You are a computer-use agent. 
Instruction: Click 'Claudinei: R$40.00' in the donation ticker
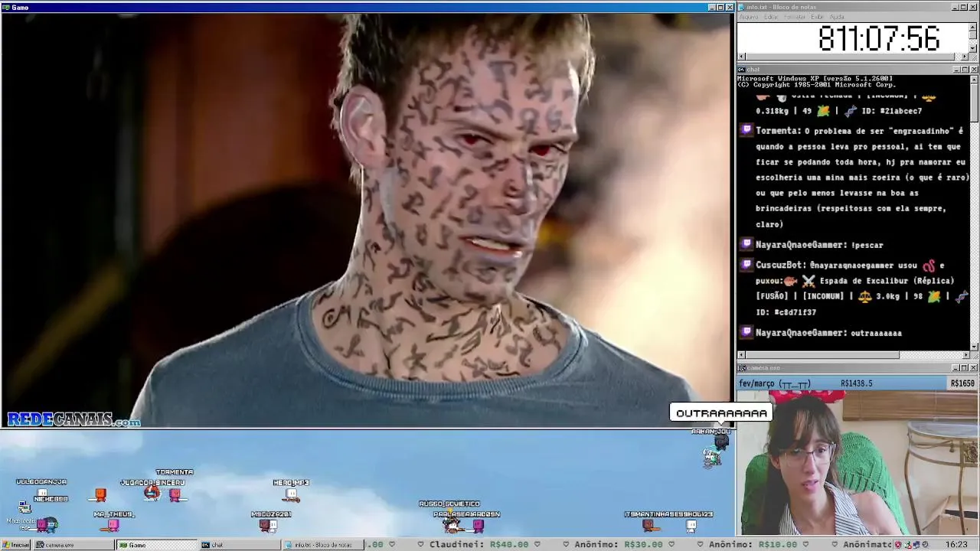479,545
